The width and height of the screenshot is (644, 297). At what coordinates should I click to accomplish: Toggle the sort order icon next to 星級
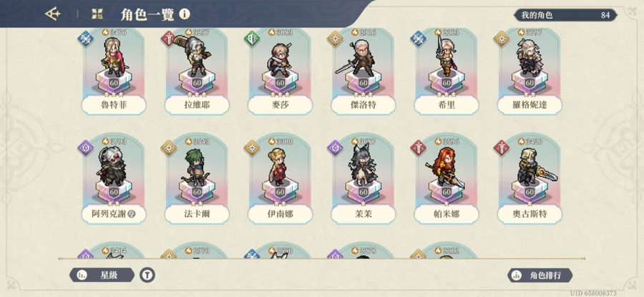[147, 275]
